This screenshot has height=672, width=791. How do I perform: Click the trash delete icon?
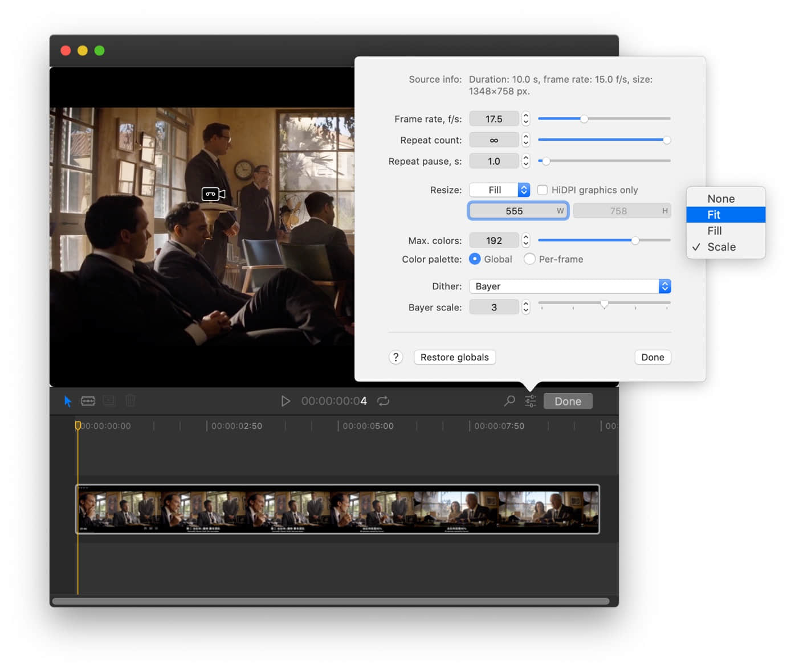[131, 401]
